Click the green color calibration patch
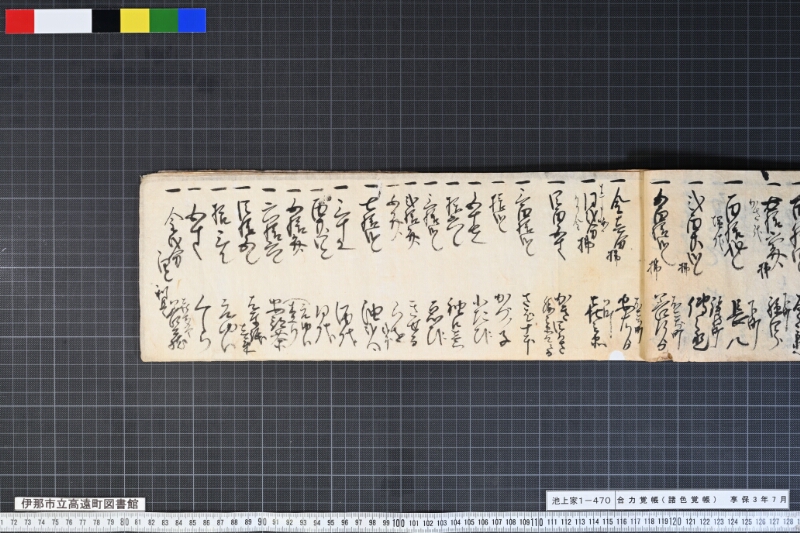 164,21
